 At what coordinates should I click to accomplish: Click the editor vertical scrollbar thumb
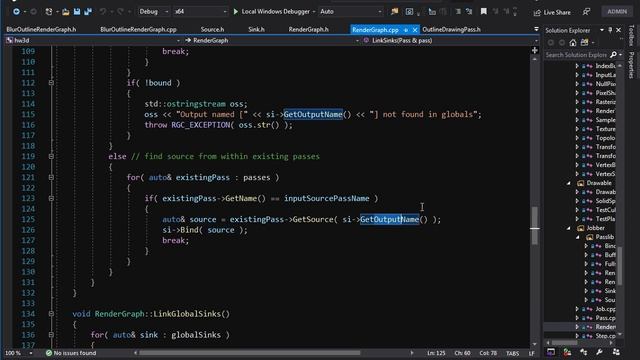point(535,225)
